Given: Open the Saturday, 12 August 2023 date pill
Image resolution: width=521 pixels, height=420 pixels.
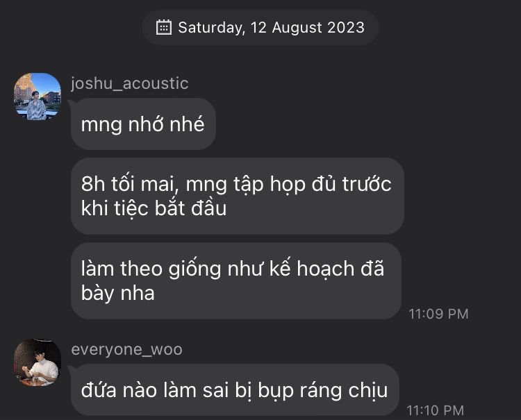Looking at the screenshot, I should point(260,27).
